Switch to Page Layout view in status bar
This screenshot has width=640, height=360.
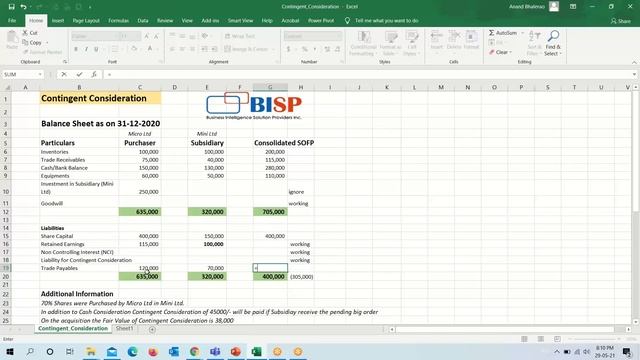(x=540, y=339)
